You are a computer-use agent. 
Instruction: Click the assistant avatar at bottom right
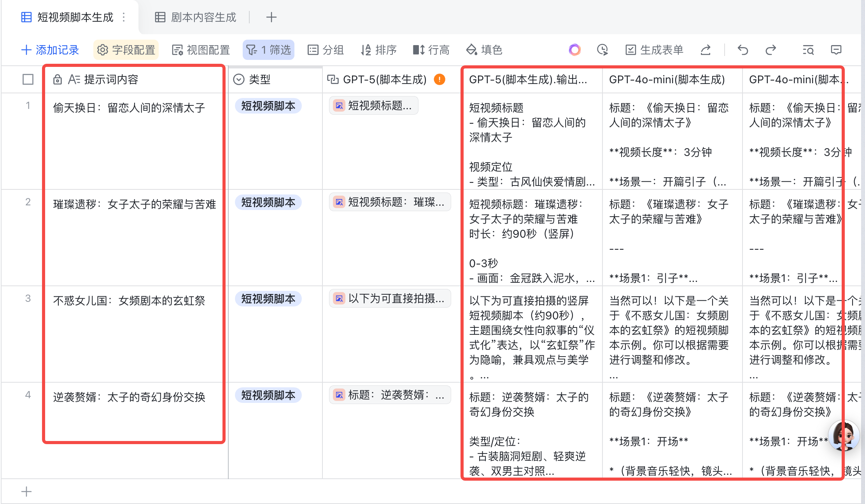click(x=843, y=435)
